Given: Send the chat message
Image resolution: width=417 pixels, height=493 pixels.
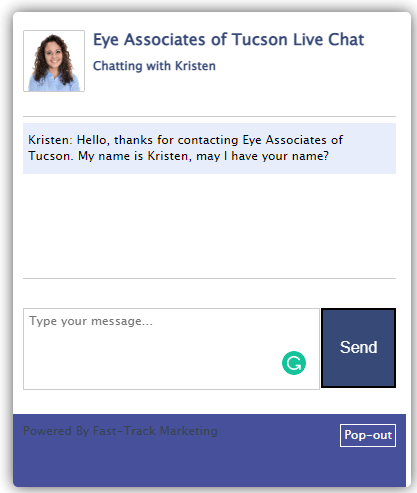Looking at the screenshot, I should [x=358, y=348].
